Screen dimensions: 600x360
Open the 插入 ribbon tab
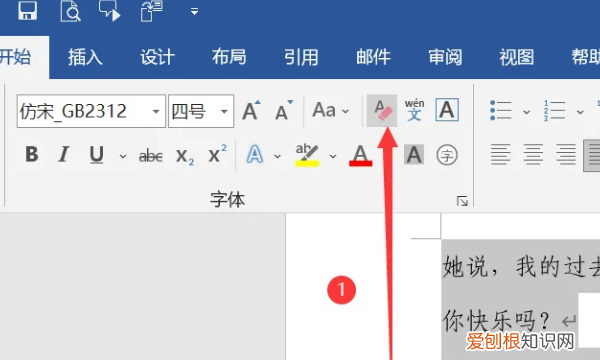point(85,57)
